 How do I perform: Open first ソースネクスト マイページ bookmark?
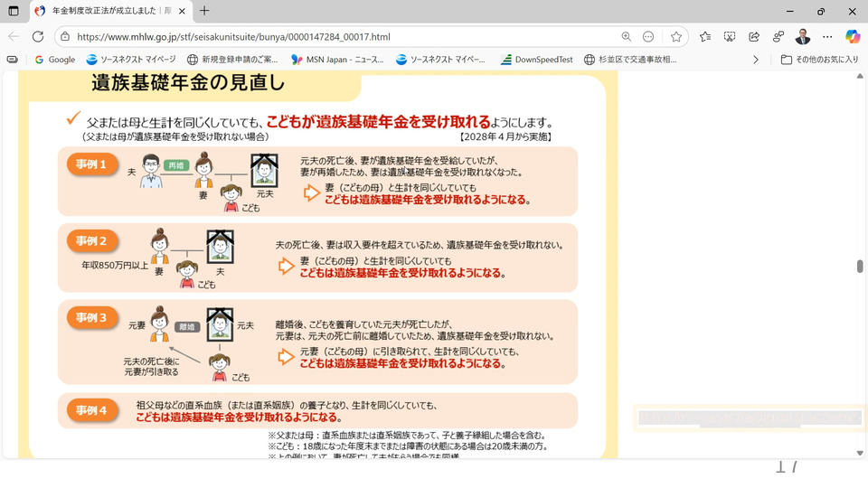pos(131,60)
